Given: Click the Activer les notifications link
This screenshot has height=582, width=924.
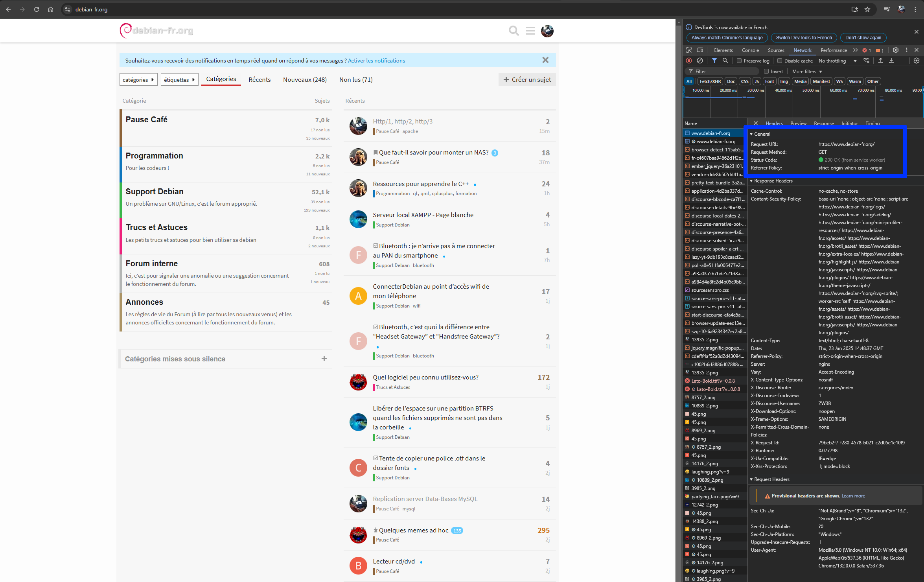Looking at the screenshot, I should tap(376, 60).
